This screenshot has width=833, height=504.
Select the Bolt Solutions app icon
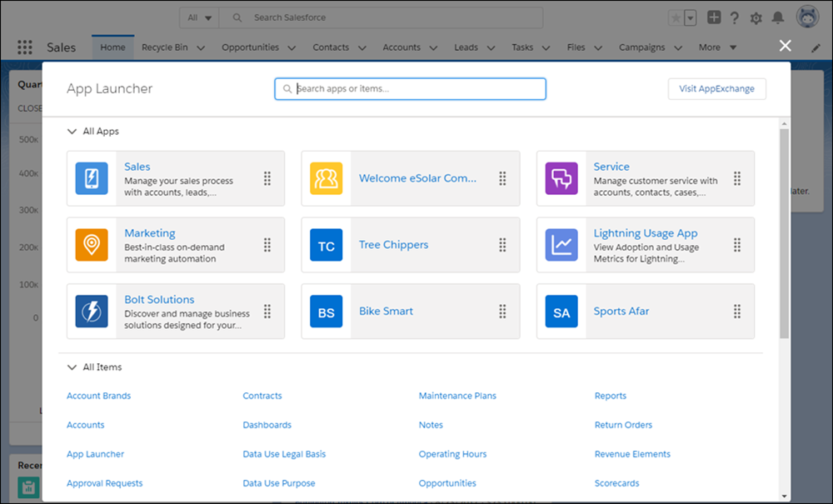pos(92,312)
